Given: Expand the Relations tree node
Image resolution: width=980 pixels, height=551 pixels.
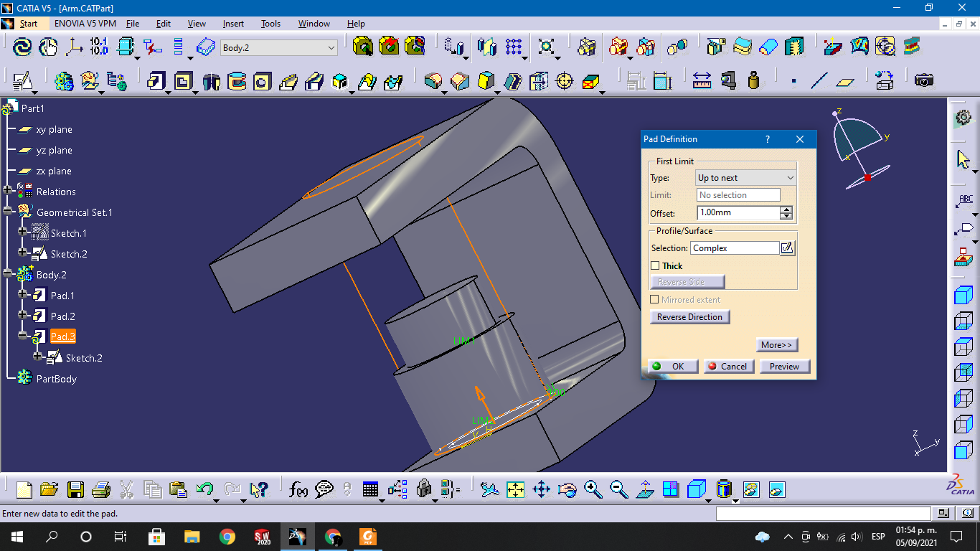Looking at the screenshot, I should coord(8,191).
